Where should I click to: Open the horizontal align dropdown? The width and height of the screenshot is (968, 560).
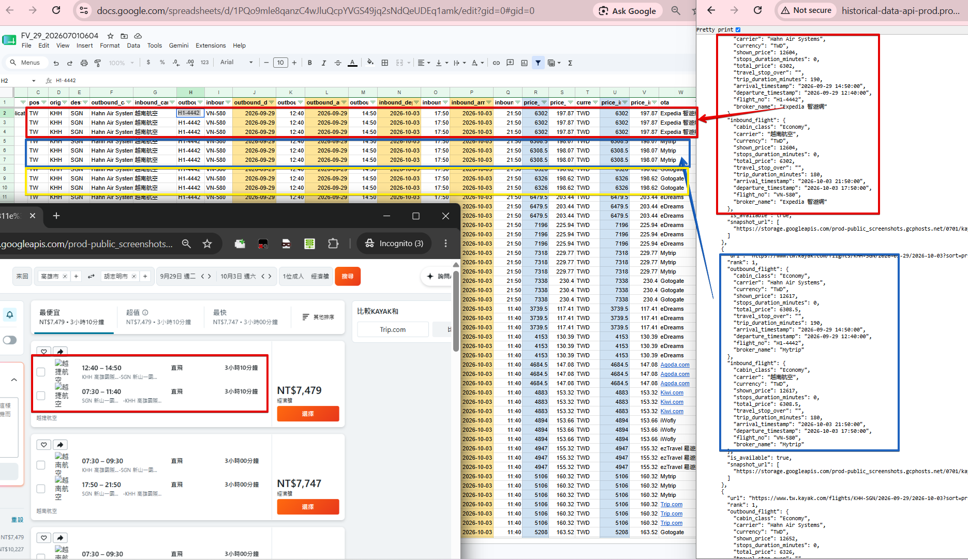[424, 63]
